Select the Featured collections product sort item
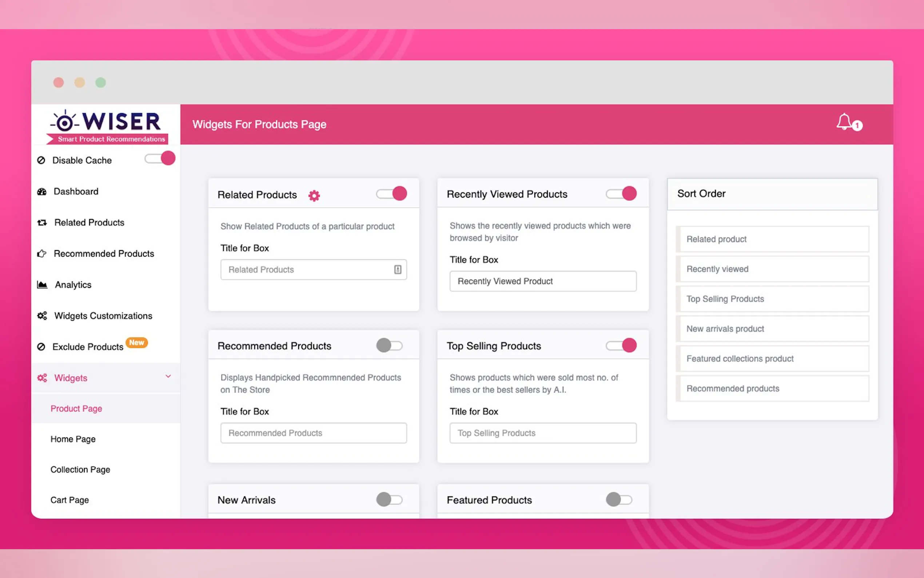924x578 pixels. coord(772,359)
